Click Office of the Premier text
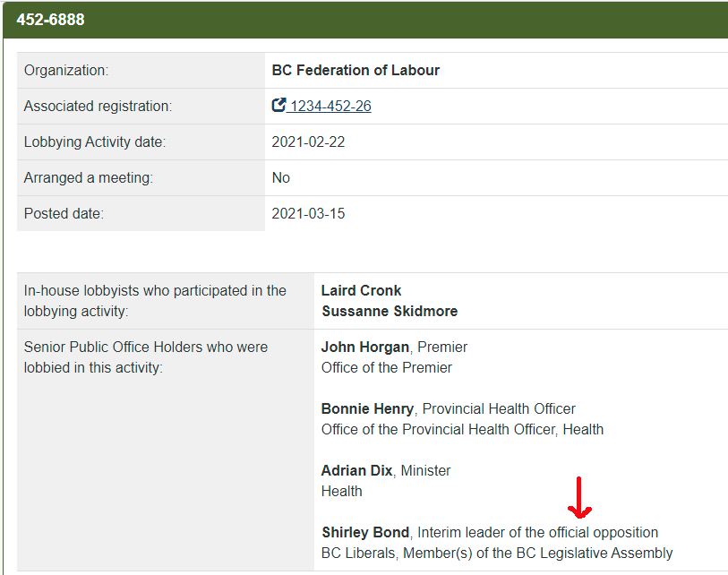This screenshot has width=728, height=575. pyautogui.click(x=386, y=367)
